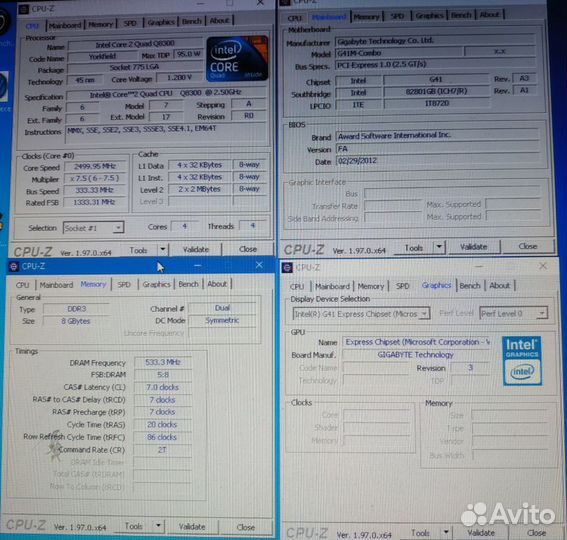This screenshot has width=567, height=540.
Task: Click the BIOS Date value 02/29/2012
Action: pyautogui.click(x=438, y=161)
